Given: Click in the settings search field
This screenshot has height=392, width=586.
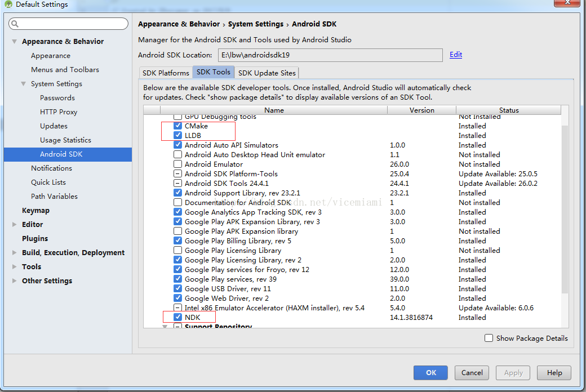Looking at the screenshot, I should tap(68, 24).
